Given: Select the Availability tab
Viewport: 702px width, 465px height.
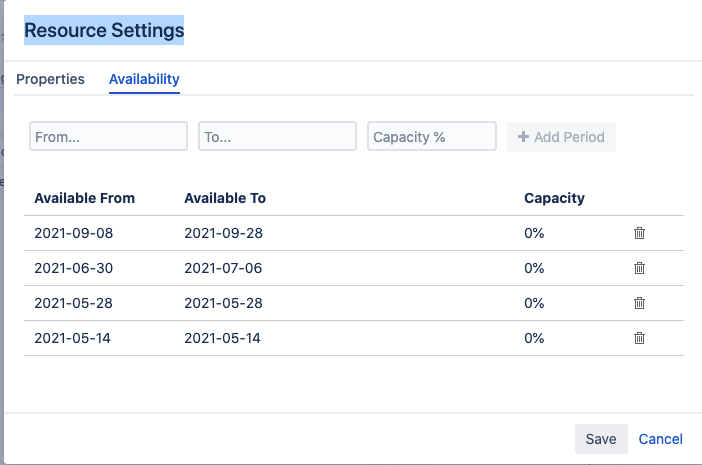Looking at the screenshot, I should click(x=144, y=79).
